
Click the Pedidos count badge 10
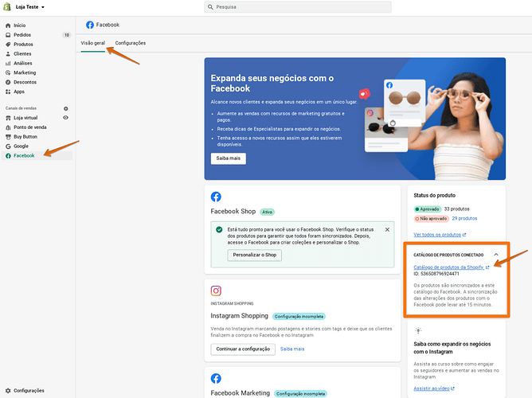point(67,35)
